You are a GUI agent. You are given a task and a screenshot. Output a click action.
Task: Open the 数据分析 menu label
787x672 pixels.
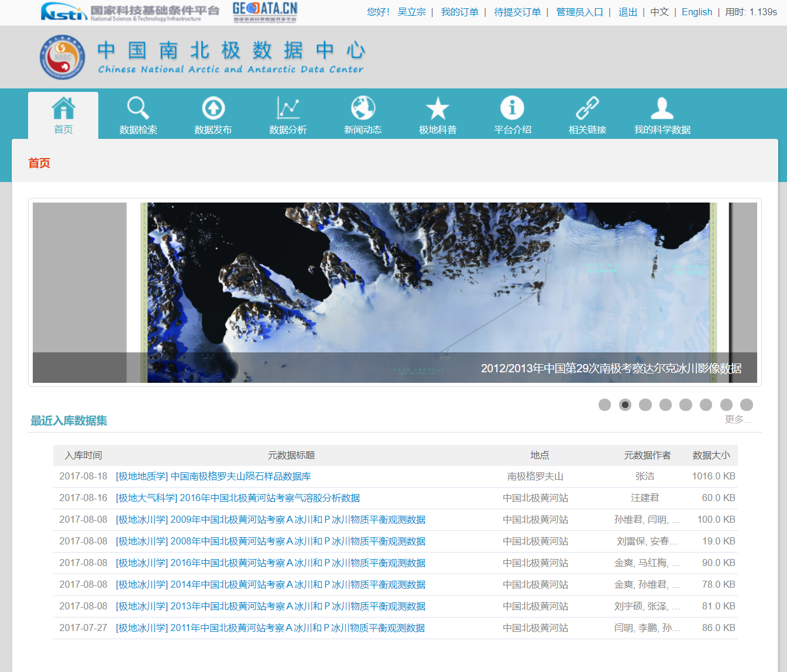click(288, 129)
